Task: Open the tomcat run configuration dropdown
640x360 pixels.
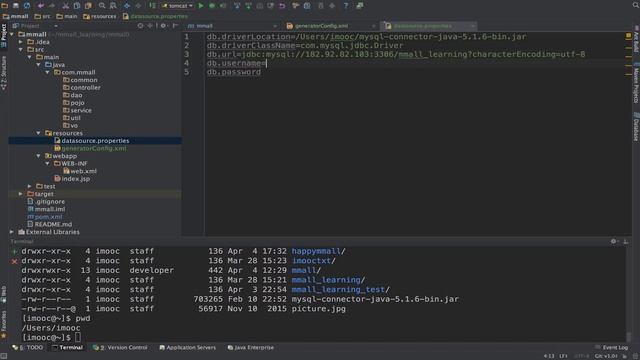Action: 178,6
